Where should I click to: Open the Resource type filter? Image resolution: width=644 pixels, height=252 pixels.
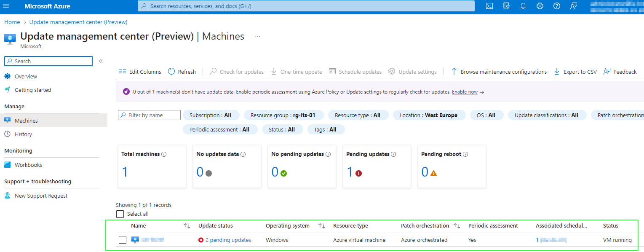pyautogui.click(x=358, y=115)
